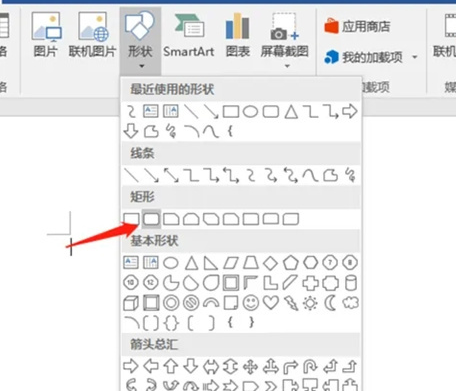Image resolution: width=456 pixels, height=391 pixels.
Task: Choose triangle in 最近使用的形状 row
Action: tap(291, 112)
